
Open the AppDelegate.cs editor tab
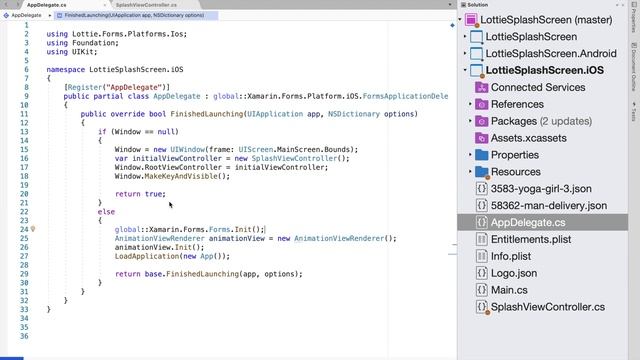(47, 5)
